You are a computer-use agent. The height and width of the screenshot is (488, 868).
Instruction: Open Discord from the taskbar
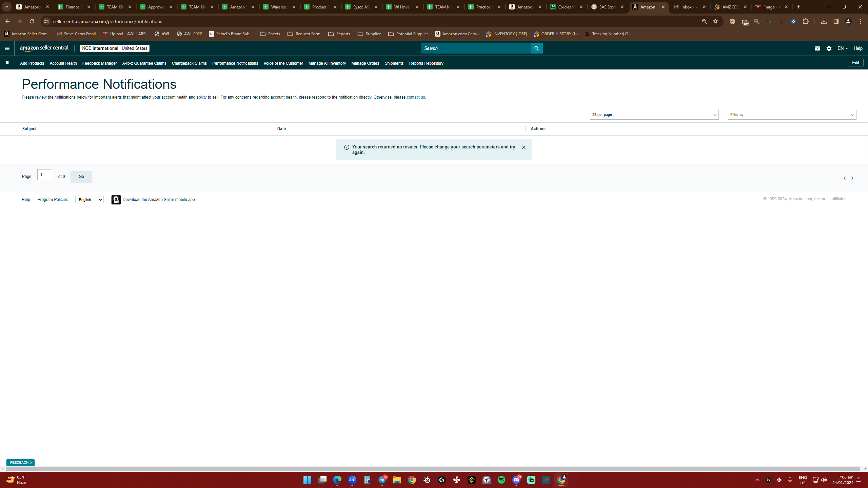click(x=516, y=480)
